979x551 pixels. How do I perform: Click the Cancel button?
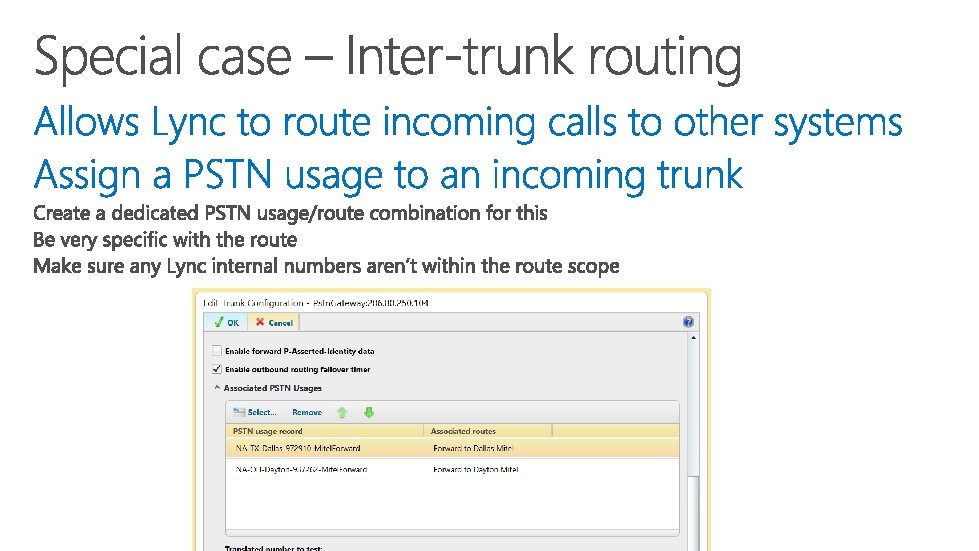274,323
